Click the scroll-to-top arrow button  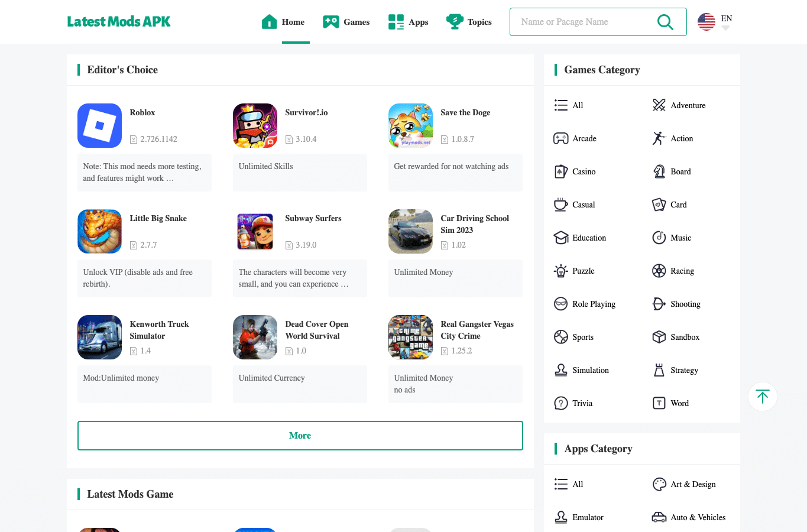[763, 397]
